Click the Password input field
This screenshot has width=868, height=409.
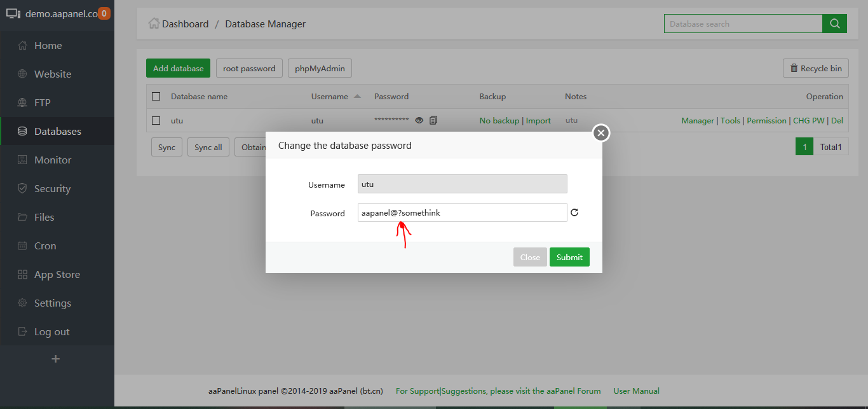tap(463, 212)
